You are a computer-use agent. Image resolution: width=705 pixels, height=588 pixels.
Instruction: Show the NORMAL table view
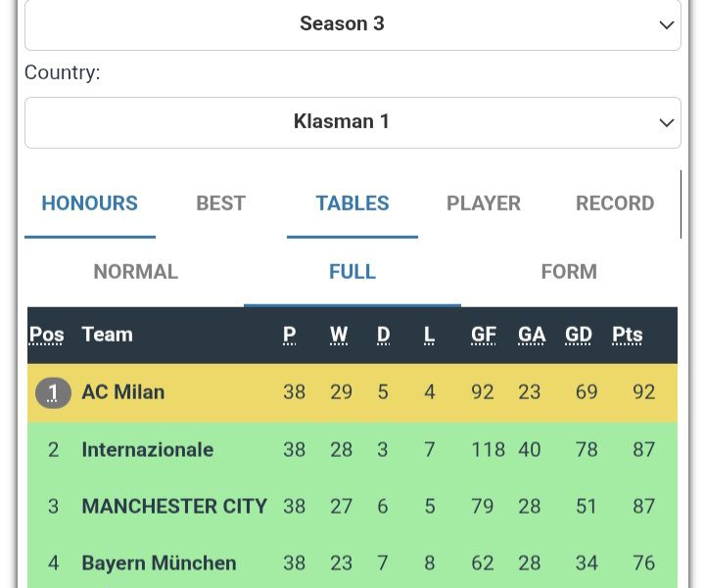pyautogui.click(x=135, y=272)
